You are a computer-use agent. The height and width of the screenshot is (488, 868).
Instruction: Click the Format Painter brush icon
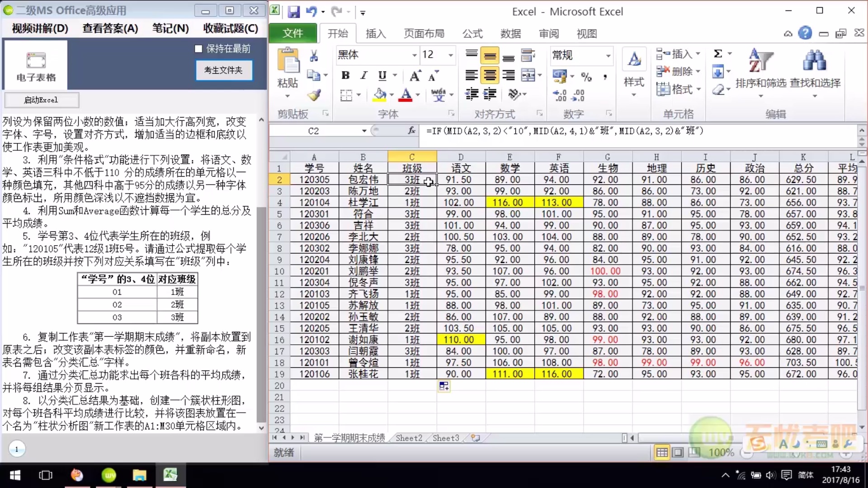(314, 95)
